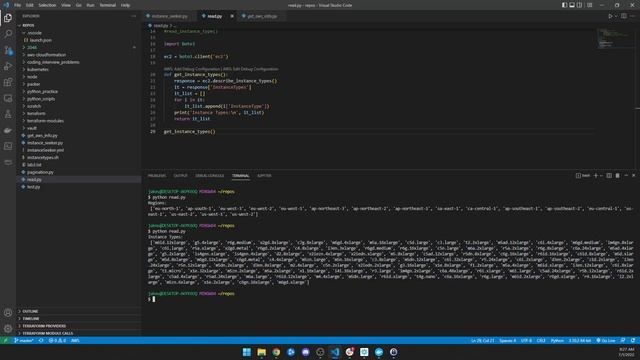Open the Explorer panel more actions ellipsis
The width and height of the screenshot is (640, 360).
[133, 16]
